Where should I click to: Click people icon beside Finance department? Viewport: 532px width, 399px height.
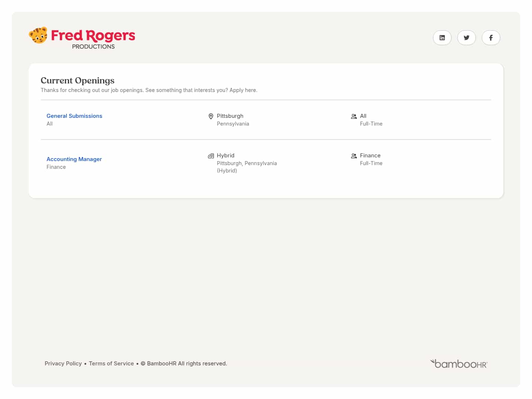pos(354,156)
